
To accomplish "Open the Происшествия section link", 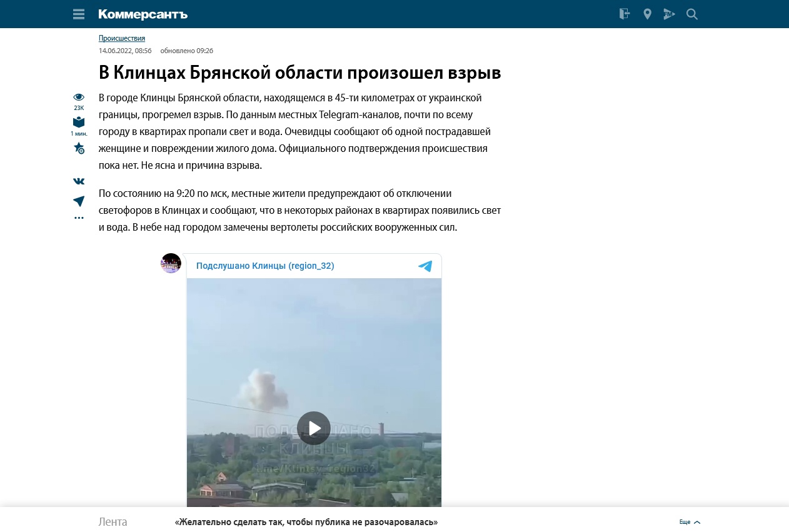I will pos(122,38).
